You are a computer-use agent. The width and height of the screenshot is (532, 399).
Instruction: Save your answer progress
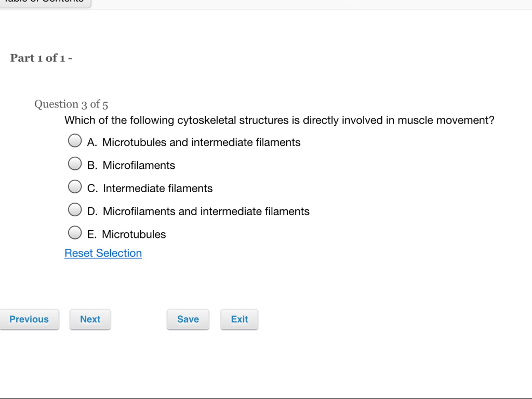[x=188, y=319]
